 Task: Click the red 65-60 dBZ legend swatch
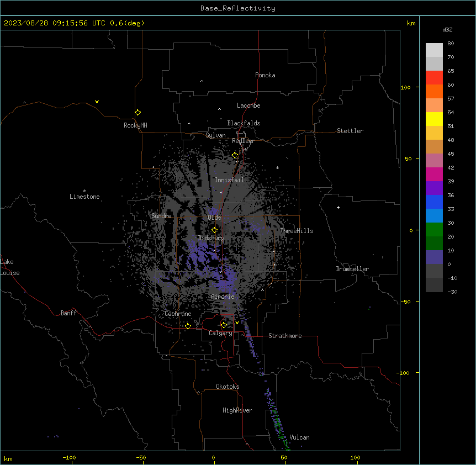tap(434, 78)
